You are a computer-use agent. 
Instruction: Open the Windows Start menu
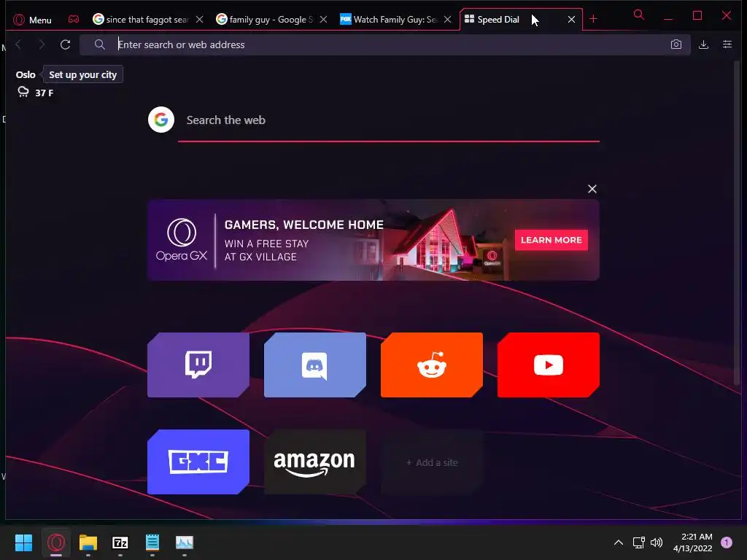(x=23, y=542)
